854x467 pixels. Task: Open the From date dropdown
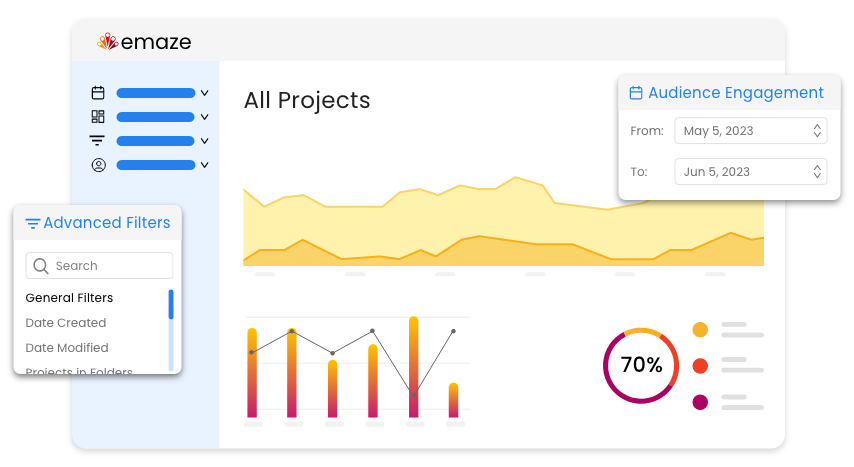(x=750, y=131)
